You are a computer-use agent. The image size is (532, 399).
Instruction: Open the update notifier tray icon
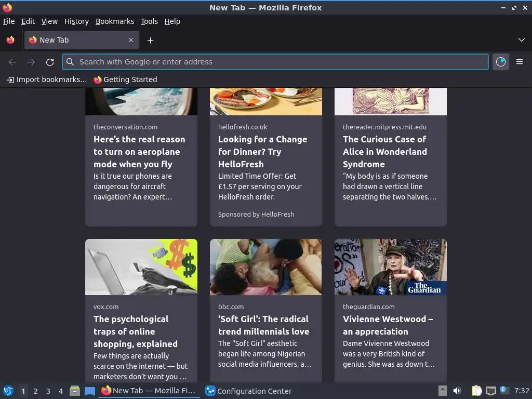click(x=504, y=390)
